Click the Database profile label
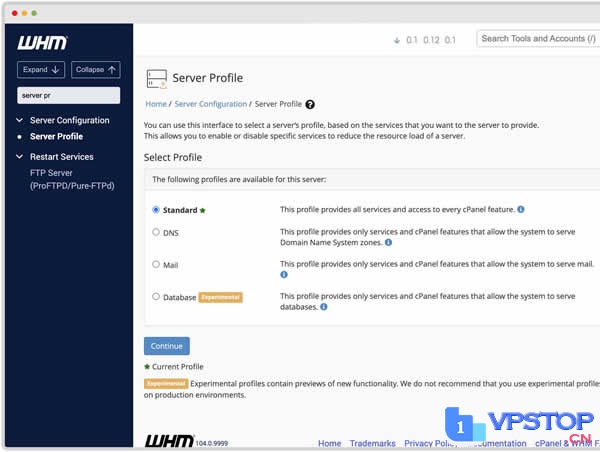600x452 pixels. click(x=179, y=297)
